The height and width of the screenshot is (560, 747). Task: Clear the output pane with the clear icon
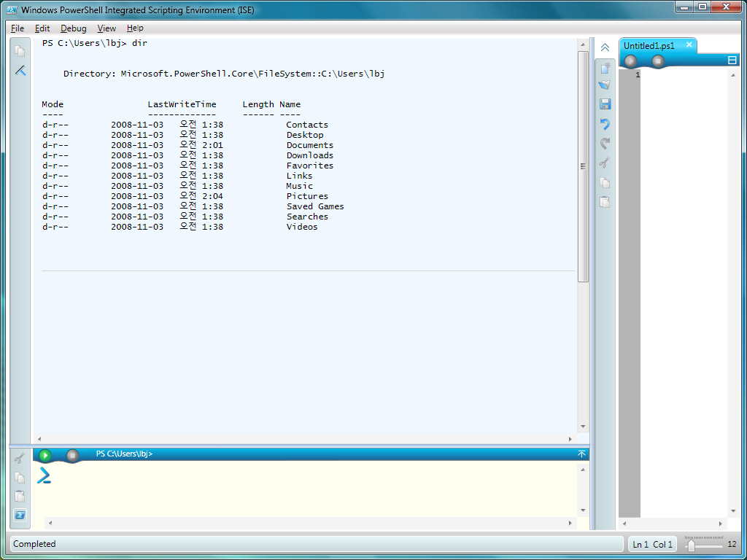click(20, 71)
